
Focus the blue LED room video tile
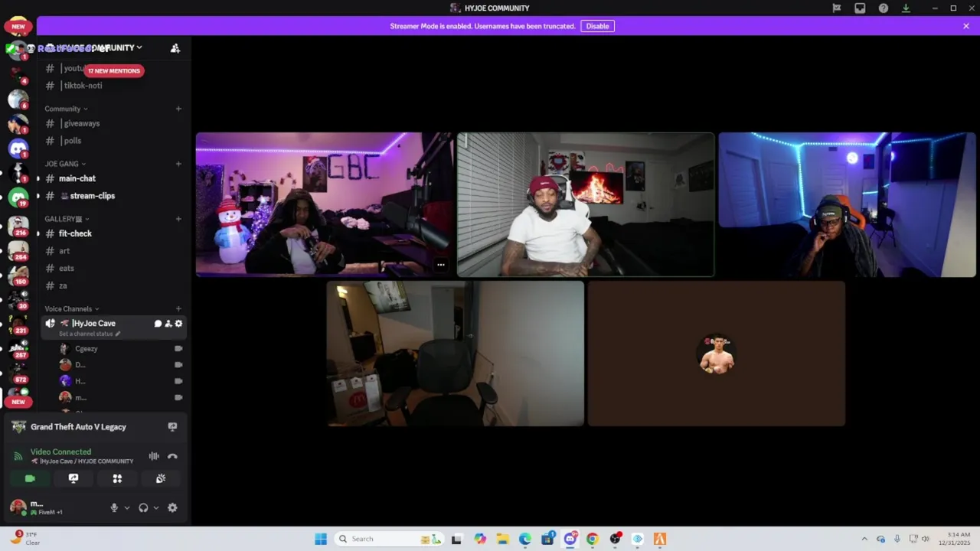coord(847,204)
